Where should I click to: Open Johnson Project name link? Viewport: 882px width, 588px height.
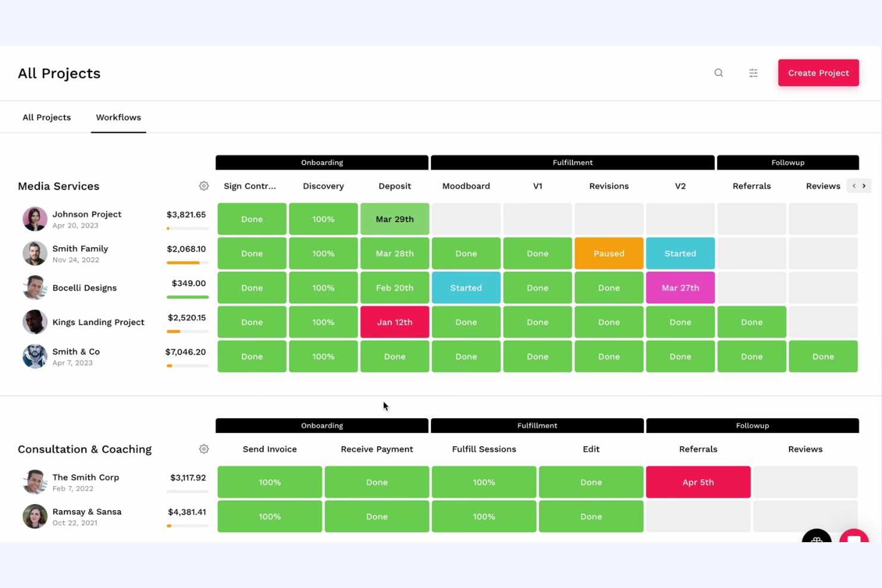(x=87, y=214)
